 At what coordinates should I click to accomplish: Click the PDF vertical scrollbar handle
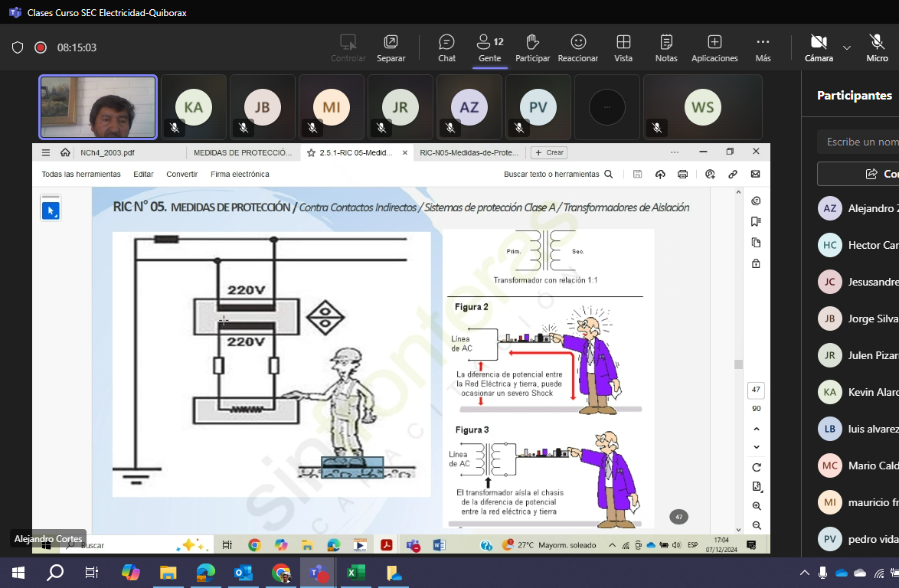tap(738, 364)
